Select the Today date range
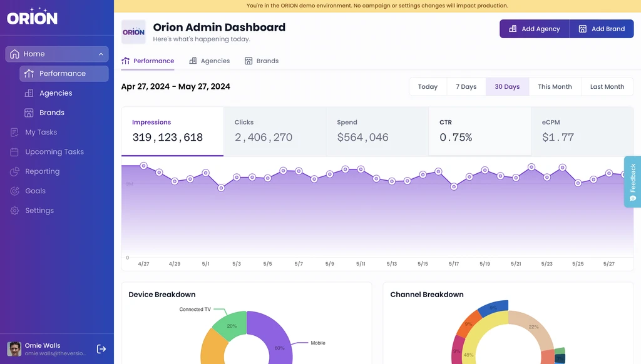 pos(428,86)
